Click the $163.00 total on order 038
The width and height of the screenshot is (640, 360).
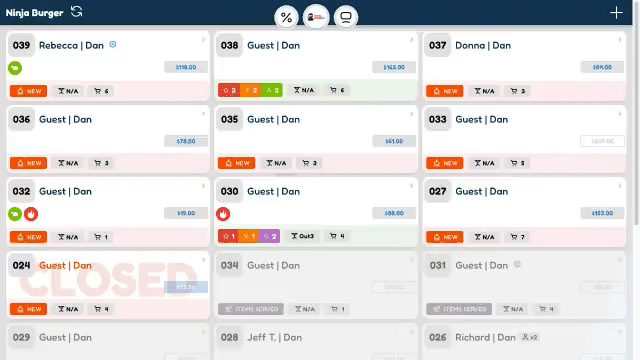click(394, 67)
